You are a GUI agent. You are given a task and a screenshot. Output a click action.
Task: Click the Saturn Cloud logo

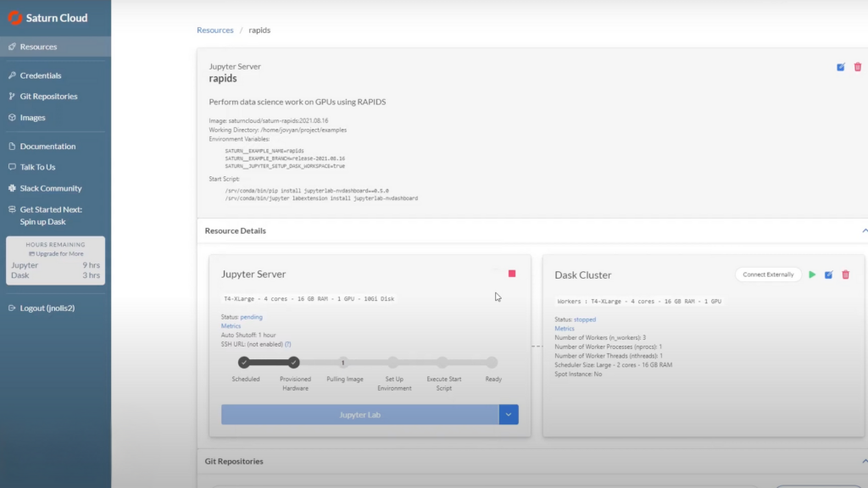click(47, 18)
